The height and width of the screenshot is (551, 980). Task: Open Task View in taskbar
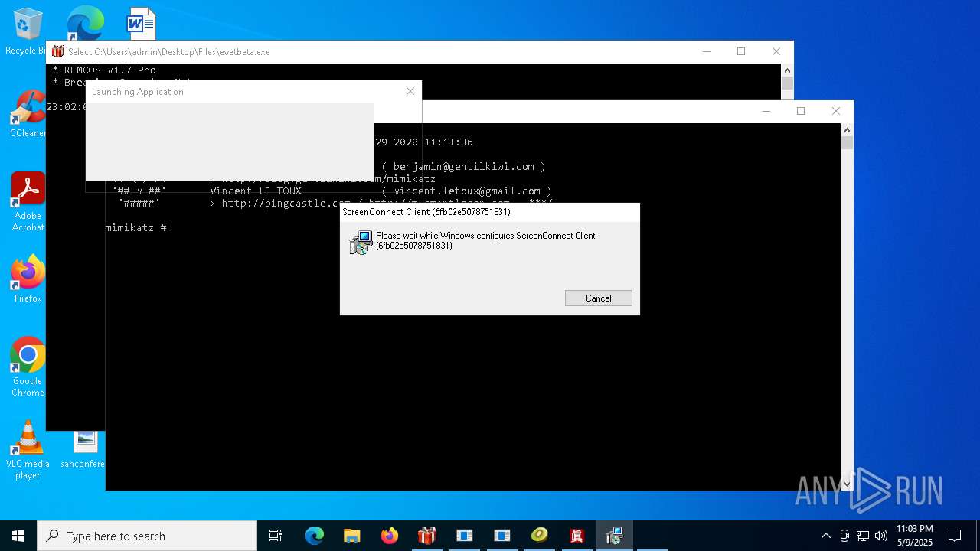[276, 536]
